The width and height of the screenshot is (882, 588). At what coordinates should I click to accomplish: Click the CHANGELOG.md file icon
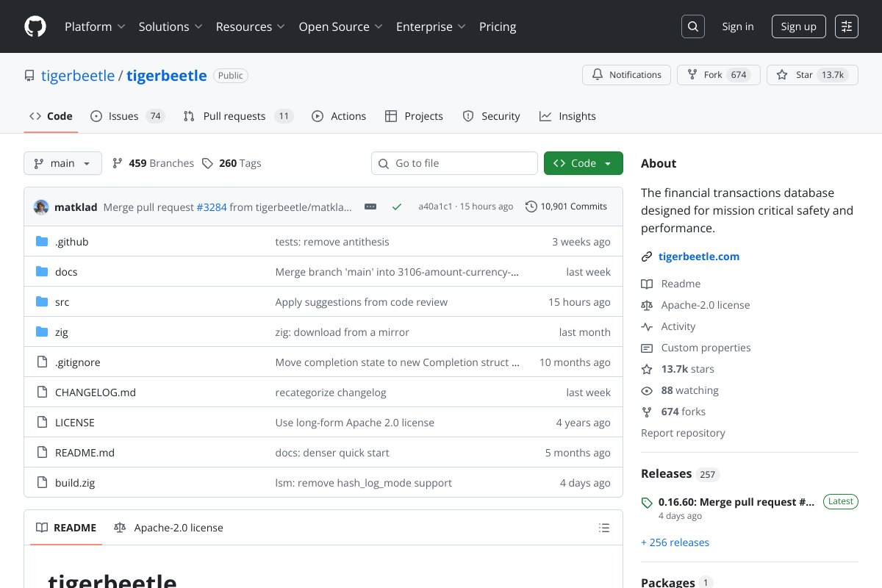(42, 392)
